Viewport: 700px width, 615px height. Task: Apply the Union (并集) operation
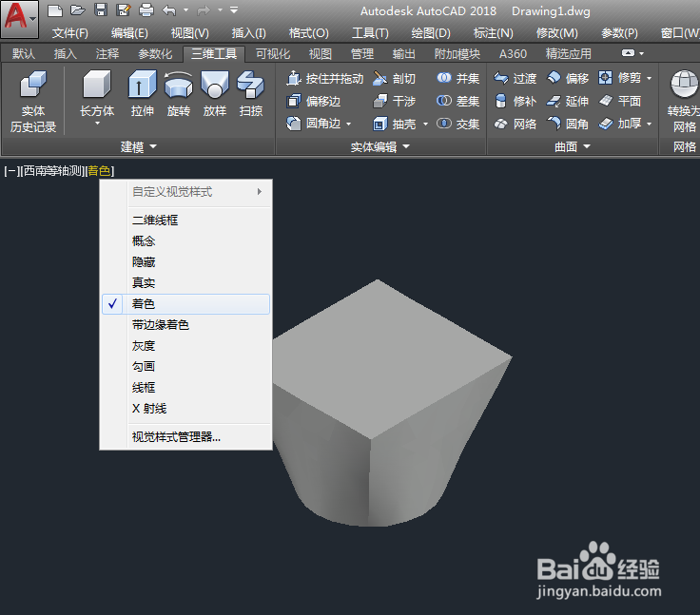point(458,79)
